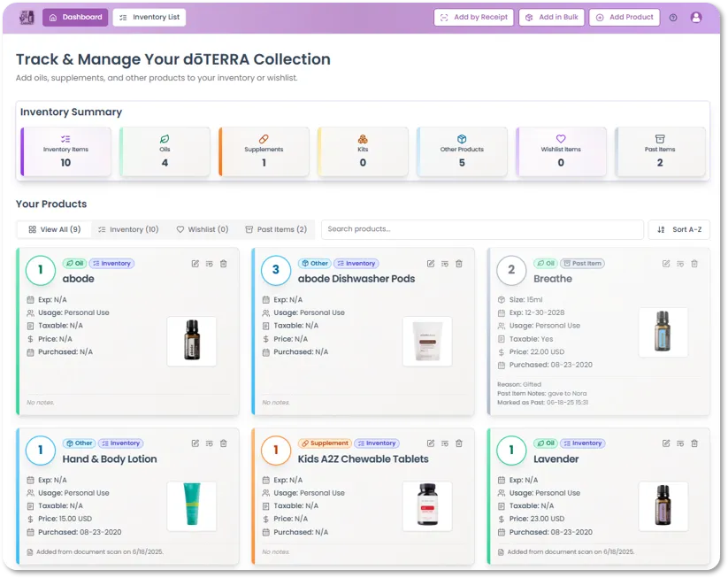Viewport: 728px width, 578px height.
Task: Click the Other Products box icon in summary
Action: pos(462,139)
